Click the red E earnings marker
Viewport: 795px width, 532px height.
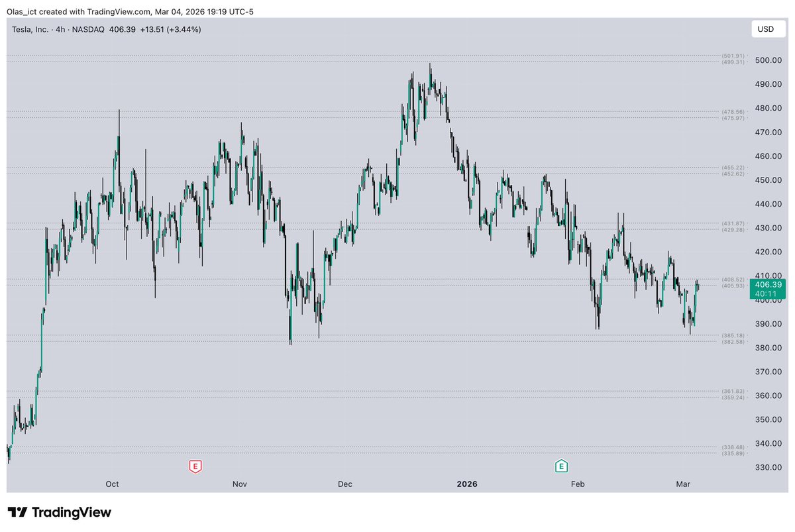point(195,466)
